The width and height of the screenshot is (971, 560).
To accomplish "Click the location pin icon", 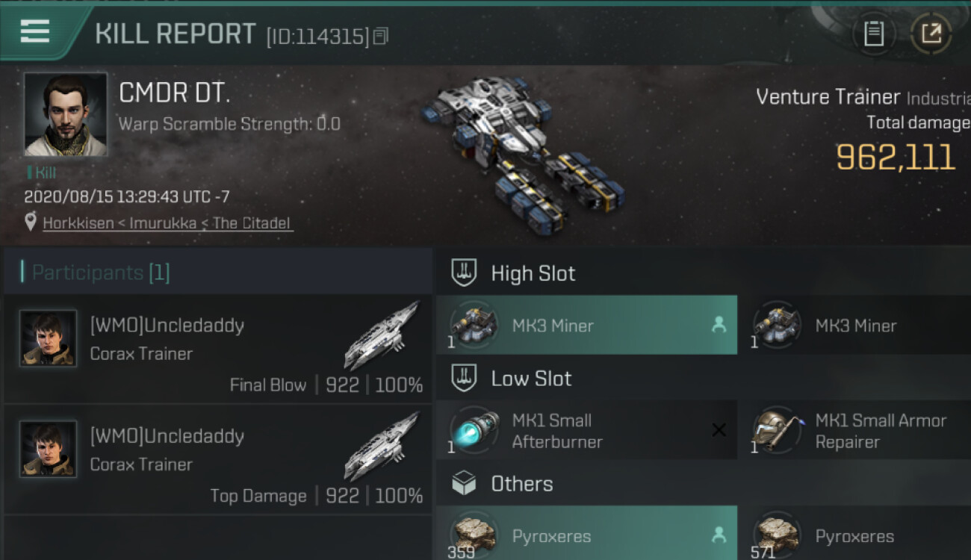I will coord(31,222).
